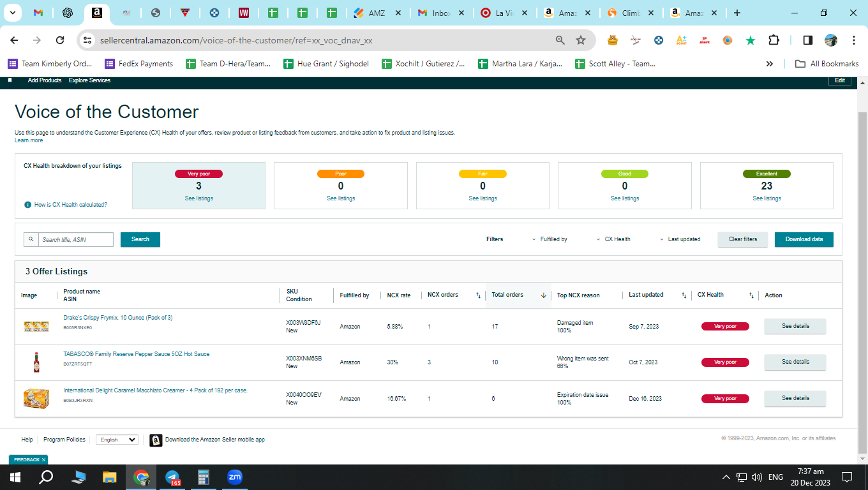This screenshot has height=490, width=868.
Task: Click the Clear filters button
Action: [743, 239]
